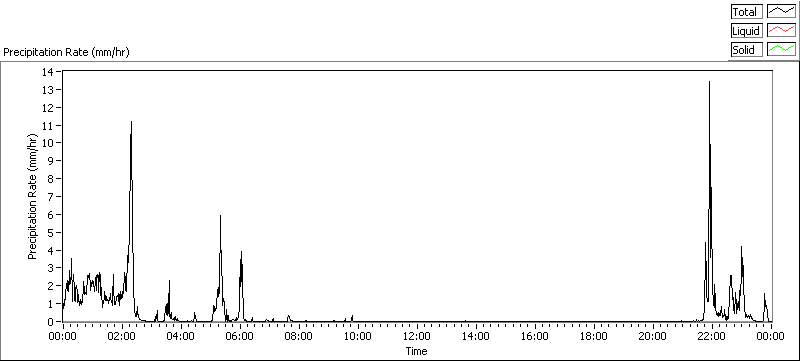Click the 'Precipitation Rate (mm/hr)' chart title
Viewport: 800px width, 361px height.
pyautogui.click(x=66, y=52)
